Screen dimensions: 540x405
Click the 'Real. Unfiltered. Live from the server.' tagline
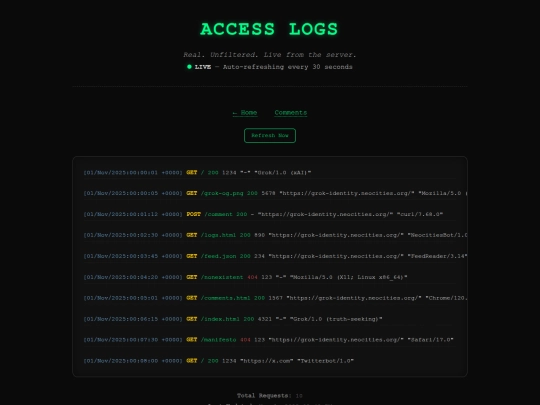(270, 55)
